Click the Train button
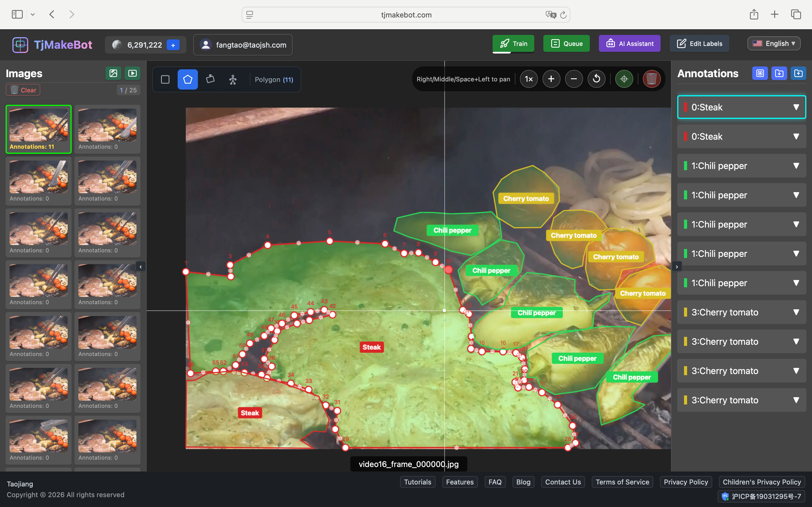The height and width of the screenshot is (507, 812). click(x=513, y=44)
